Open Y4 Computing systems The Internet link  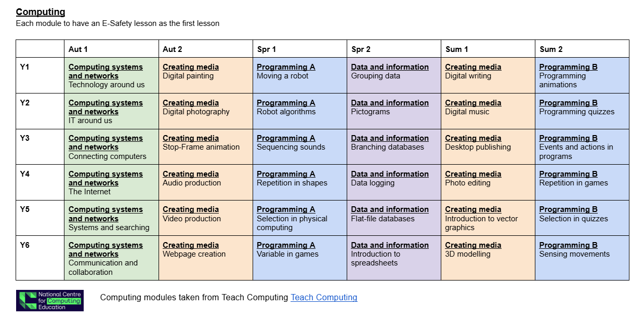106,178
